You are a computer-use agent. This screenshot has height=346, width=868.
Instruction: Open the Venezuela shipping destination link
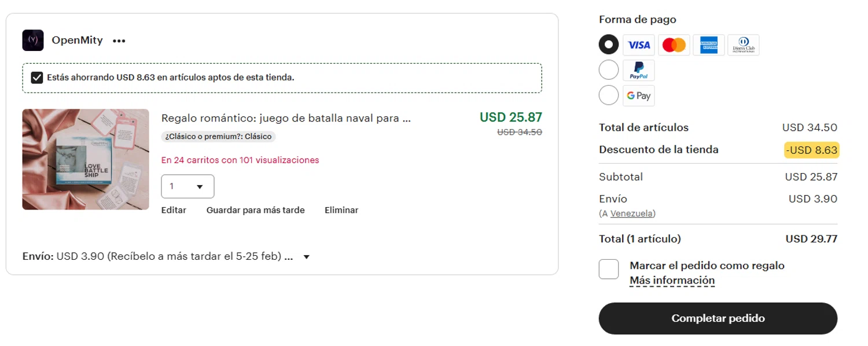[631, 214]
